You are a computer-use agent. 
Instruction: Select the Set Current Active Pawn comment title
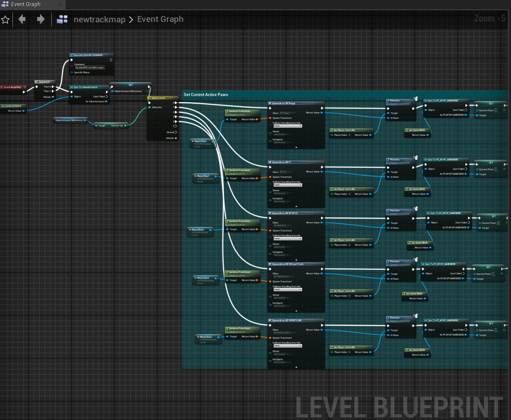[206, 95]
